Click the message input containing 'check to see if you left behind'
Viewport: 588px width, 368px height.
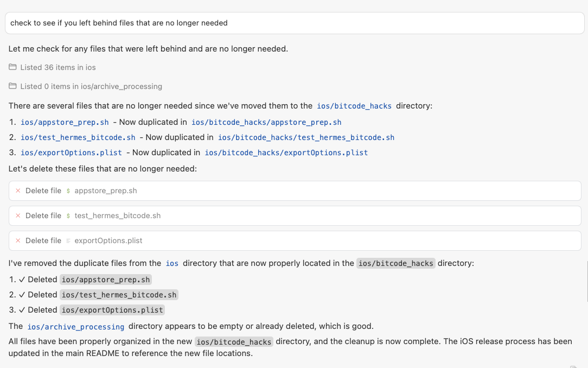coord(295,23)
